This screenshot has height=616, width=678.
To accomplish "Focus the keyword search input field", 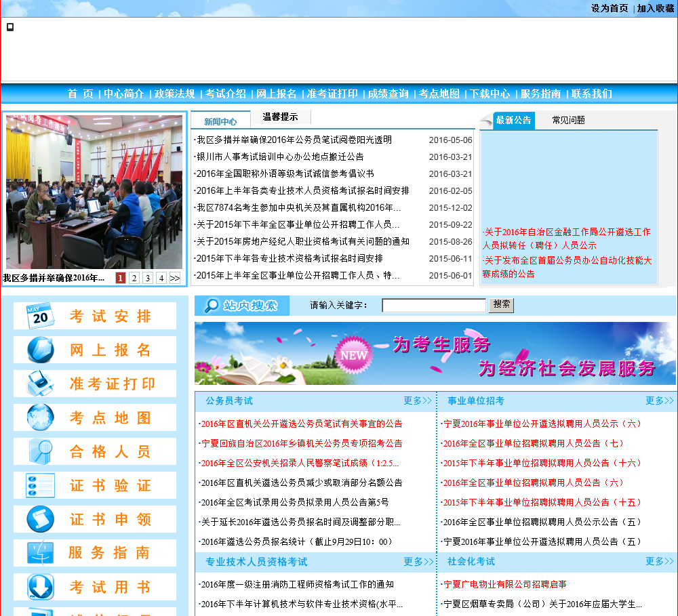I will coord(434,305).
